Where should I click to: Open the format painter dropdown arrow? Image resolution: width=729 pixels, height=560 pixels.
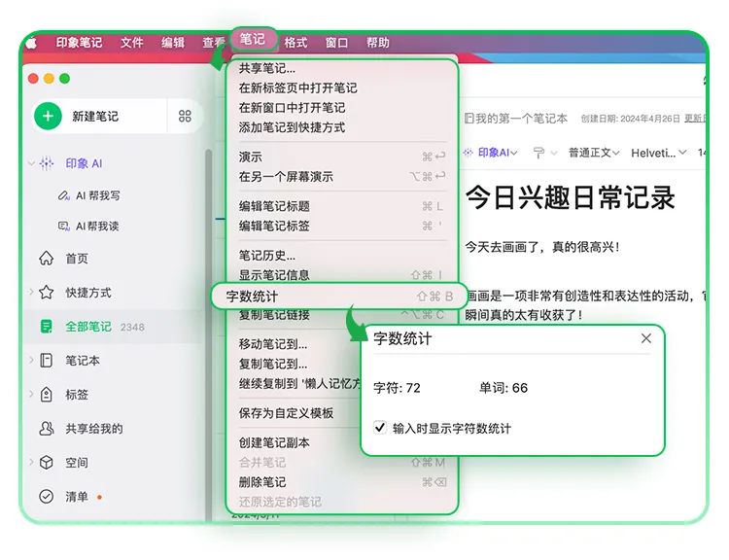(554, 153)
